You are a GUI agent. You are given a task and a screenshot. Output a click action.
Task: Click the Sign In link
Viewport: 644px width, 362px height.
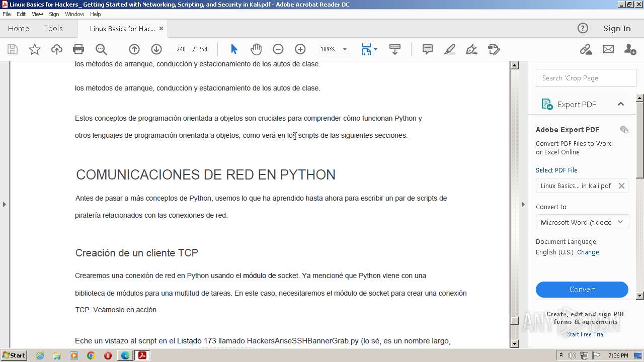[x=617, y=29]
